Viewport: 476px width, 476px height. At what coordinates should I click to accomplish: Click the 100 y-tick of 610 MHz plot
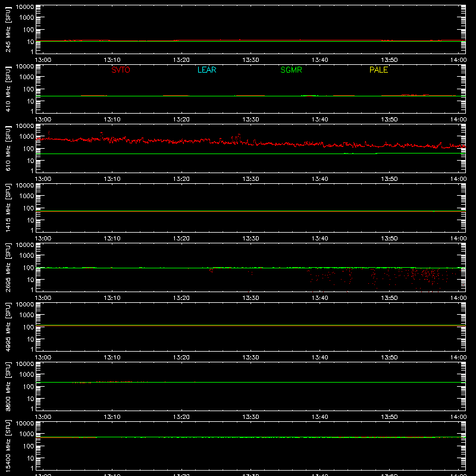coord(29,149)
